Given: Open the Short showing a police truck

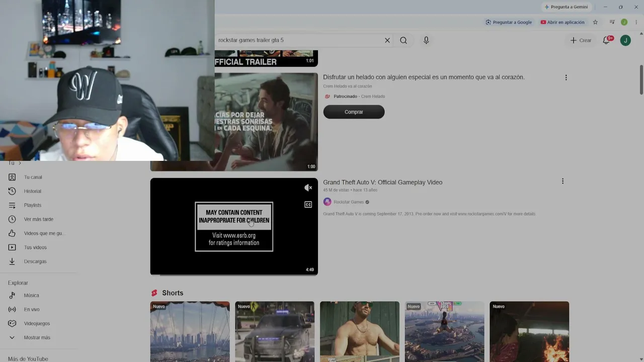Looking at the screenshot, I should click(x=275, y=332).
